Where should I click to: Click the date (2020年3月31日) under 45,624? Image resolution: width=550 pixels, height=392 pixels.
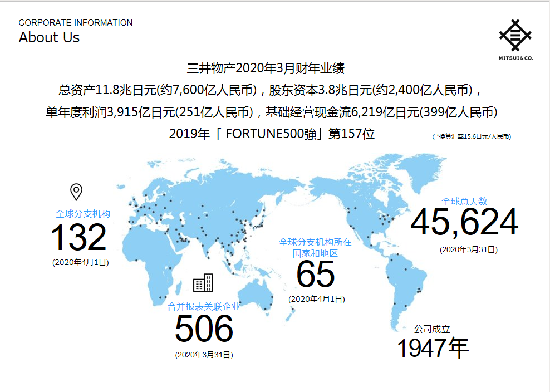point(469,249)
